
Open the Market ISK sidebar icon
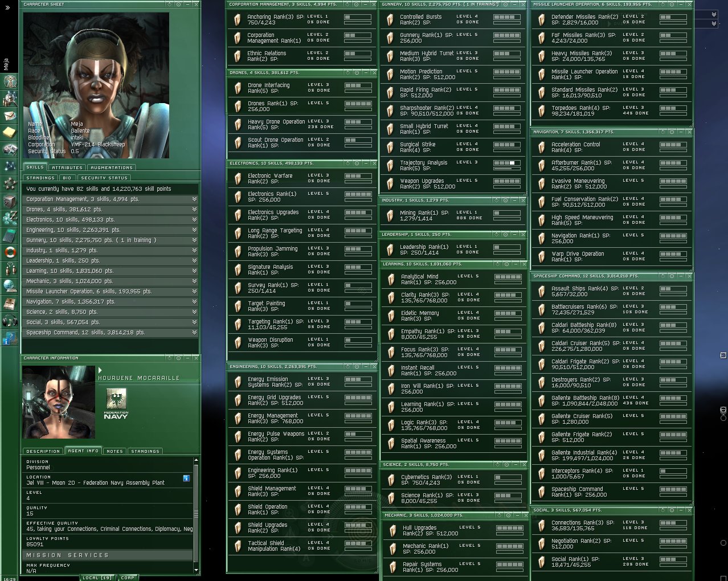point(10,218)
